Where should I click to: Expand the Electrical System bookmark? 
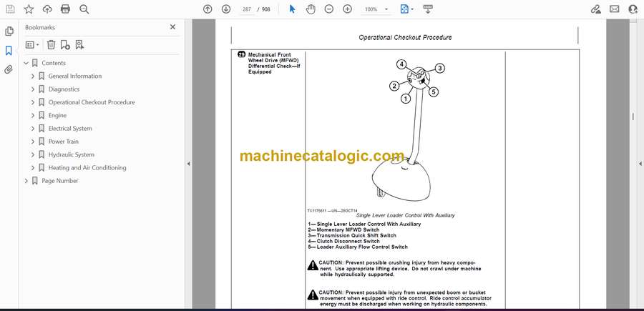[x=33, y=129]
